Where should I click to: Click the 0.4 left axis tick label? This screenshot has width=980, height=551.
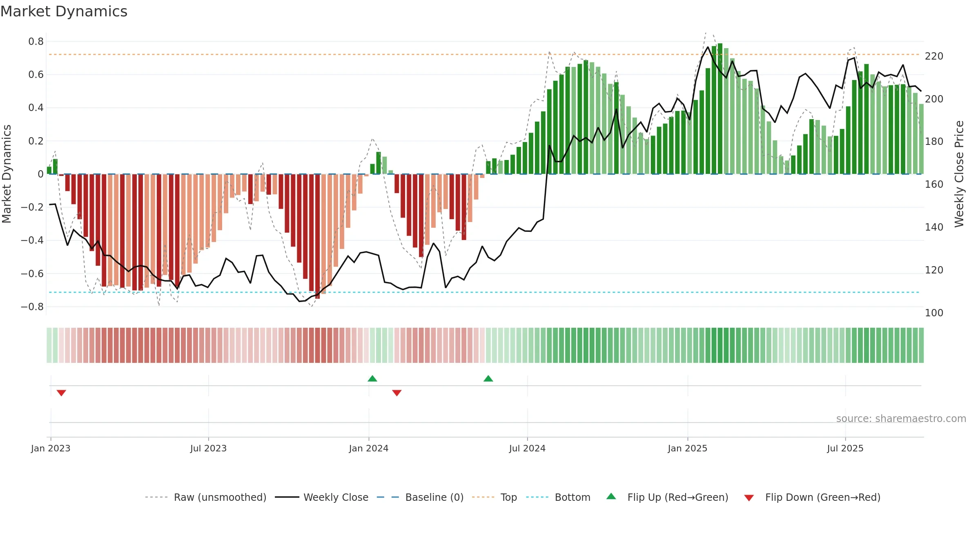coord(36,108)
